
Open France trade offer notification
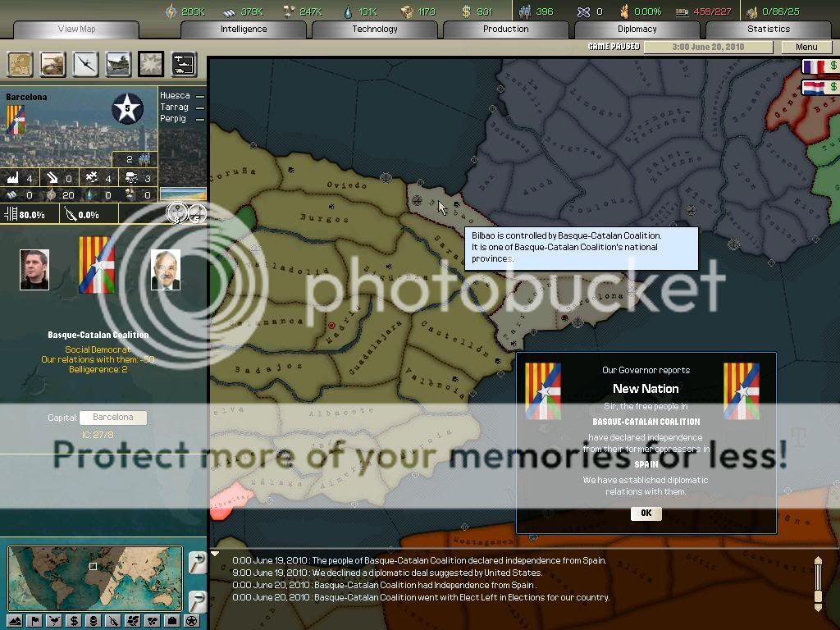[x=820, y=66]
